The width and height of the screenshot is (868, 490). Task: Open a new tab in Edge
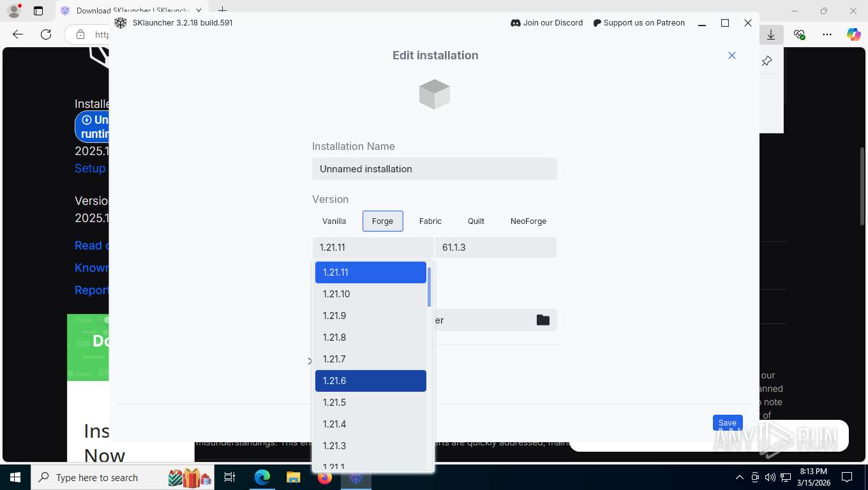[x=222, y=11]
